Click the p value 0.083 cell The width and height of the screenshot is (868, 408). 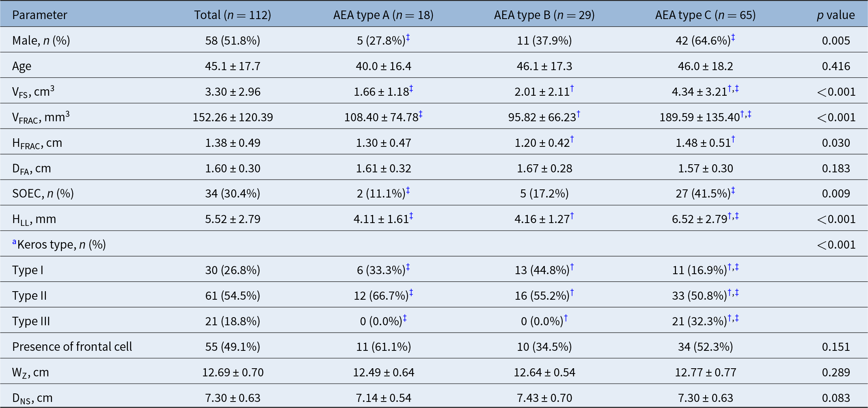tap(836, 398)
